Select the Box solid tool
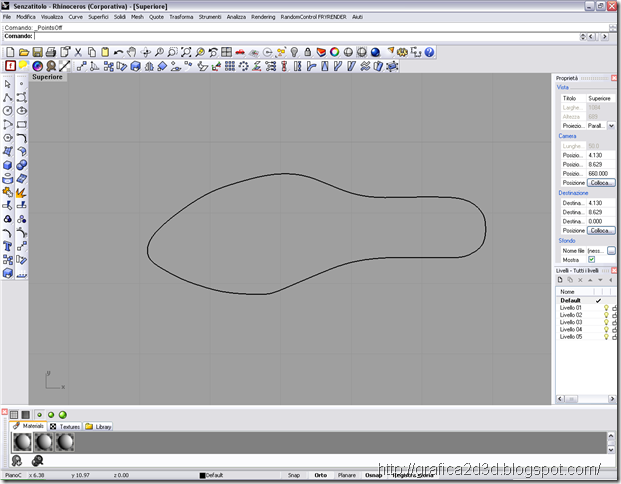 [x=8, y=165]
